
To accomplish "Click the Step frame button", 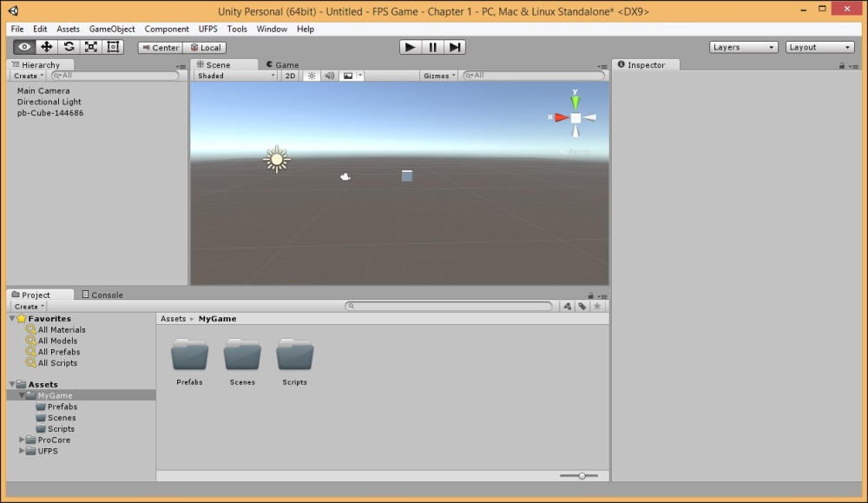I will pyautogui.click(x=455, y=47).
